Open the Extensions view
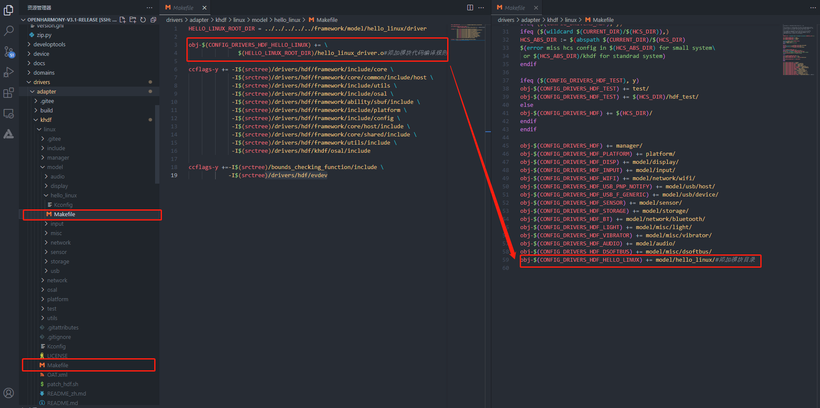 [x=8, y=93]
